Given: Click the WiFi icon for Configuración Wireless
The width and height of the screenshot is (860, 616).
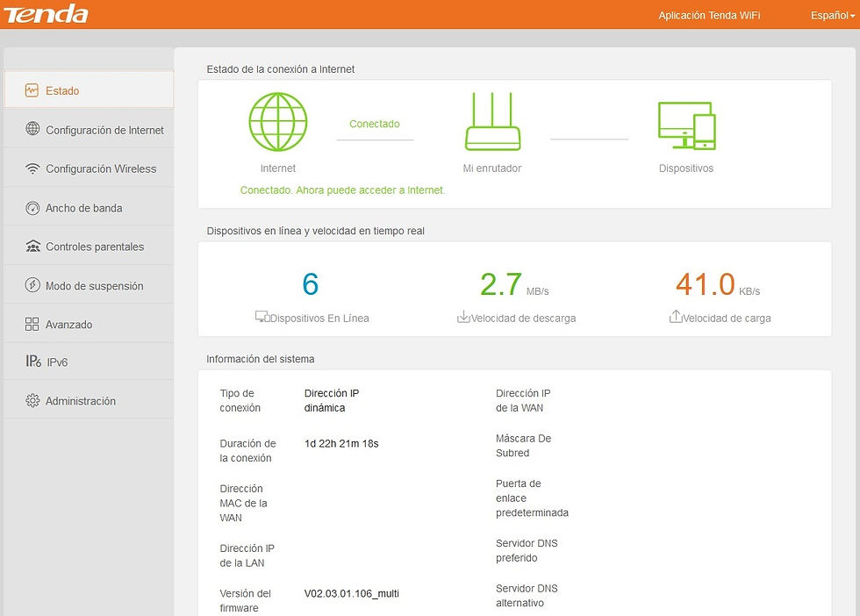Looking at the screenshot, I should point(33,168).
